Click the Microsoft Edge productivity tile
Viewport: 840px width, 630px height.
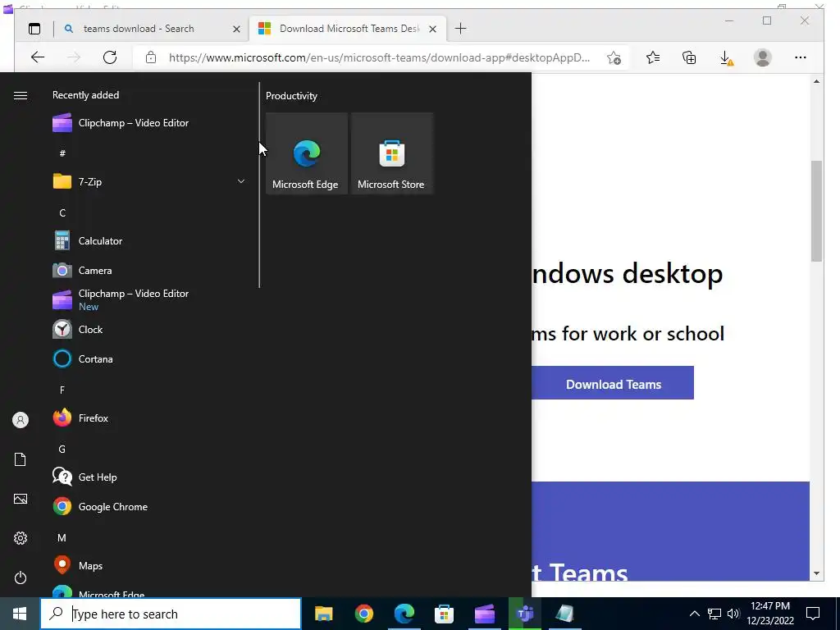pyautogui.click(x=307, y=153)
